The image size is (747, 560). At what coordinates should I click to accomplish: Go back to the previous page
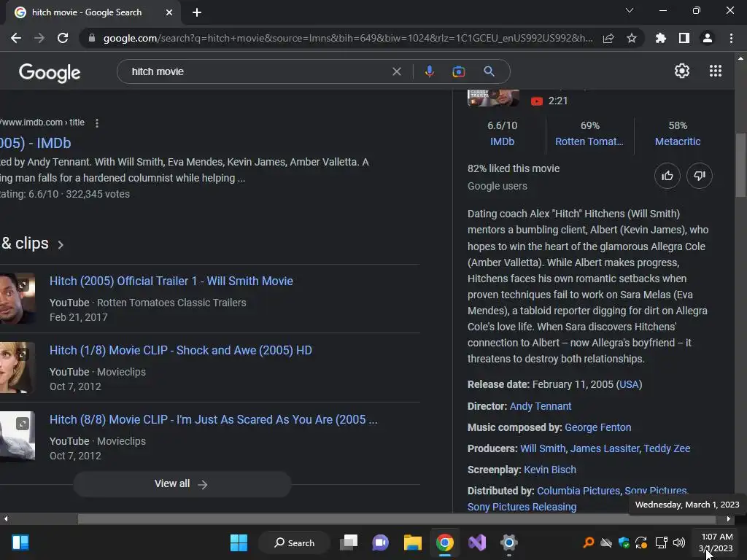(16, 38)
